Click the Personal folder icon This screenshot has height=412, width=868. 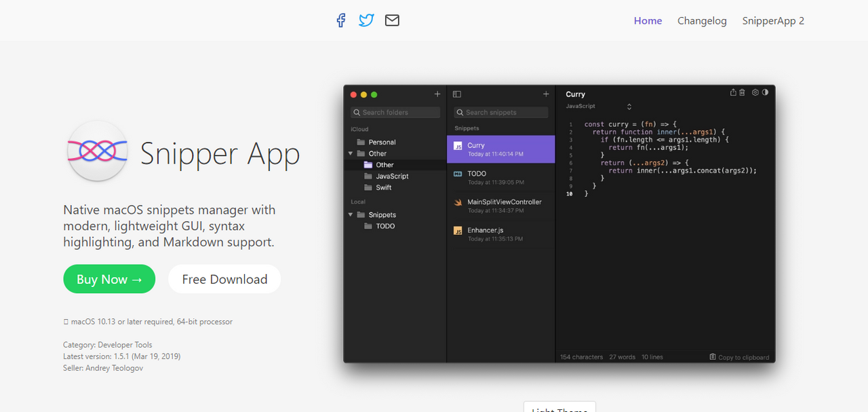tap(361, 142)
